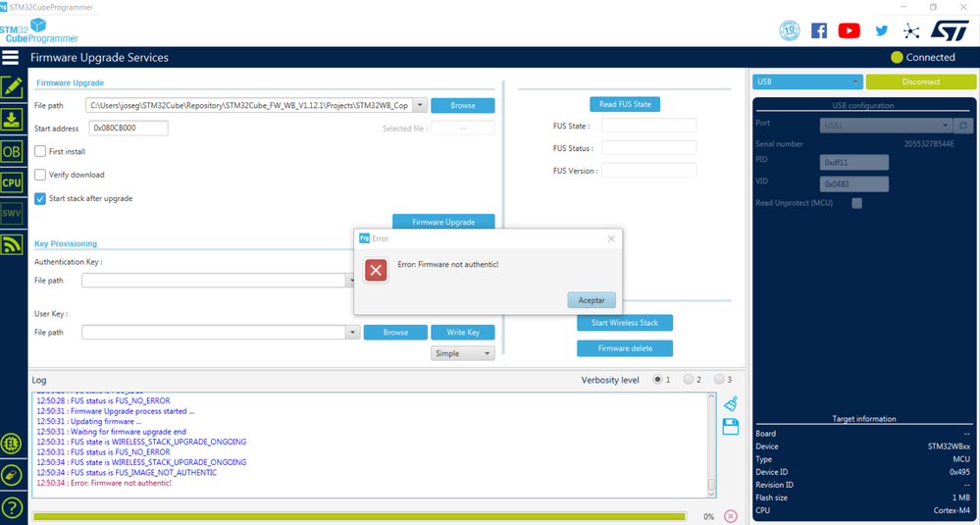Screen dimensions: 980x525
Task: Click the Connected status indicator
Action: 922,58
